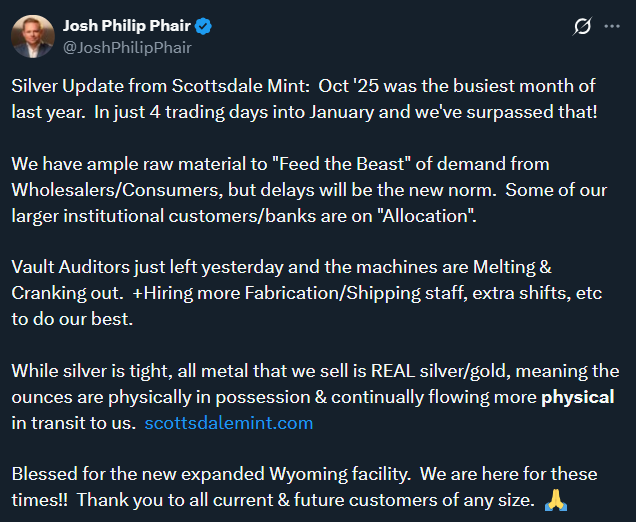Open the three-dot more options menu
Screen dimensions: 636x522
tap(612, 26)
